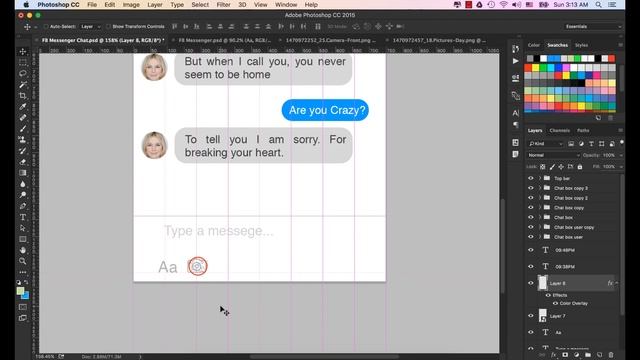This screenshot has width=640, height=360.
Task: Select the Path Selection tool
Action: (x=23, y=228)
